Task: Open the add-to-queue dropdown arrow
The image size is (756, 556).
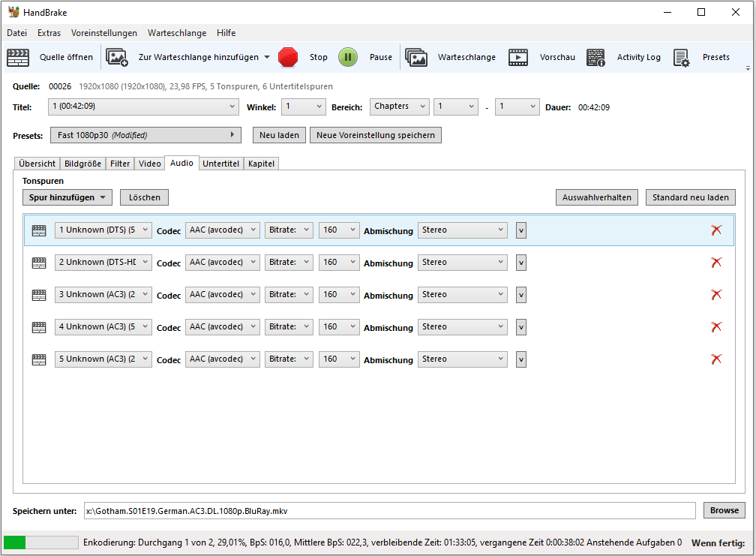Action: 267,57
